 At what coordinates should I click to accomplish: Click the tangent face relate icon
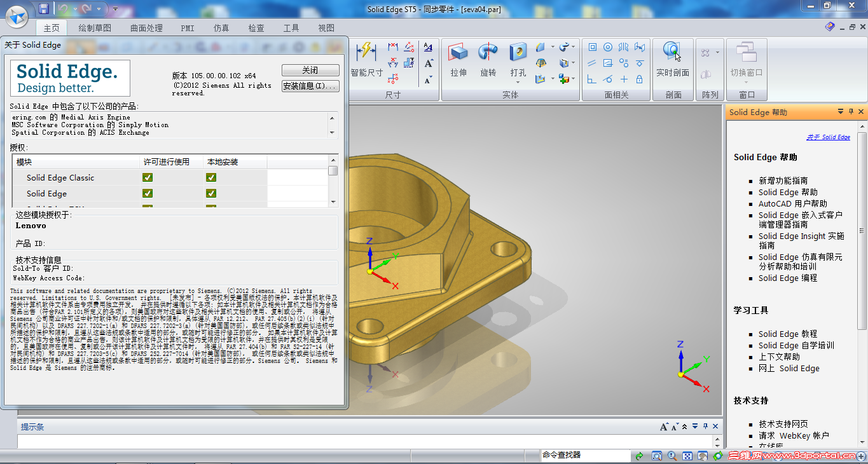[608, 79]
